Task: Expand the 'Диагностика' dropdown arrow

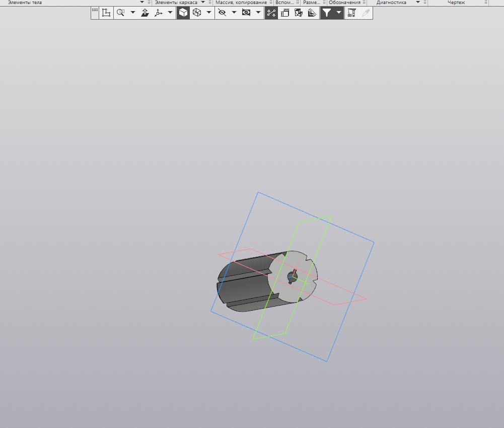Action: click(418, 2)
